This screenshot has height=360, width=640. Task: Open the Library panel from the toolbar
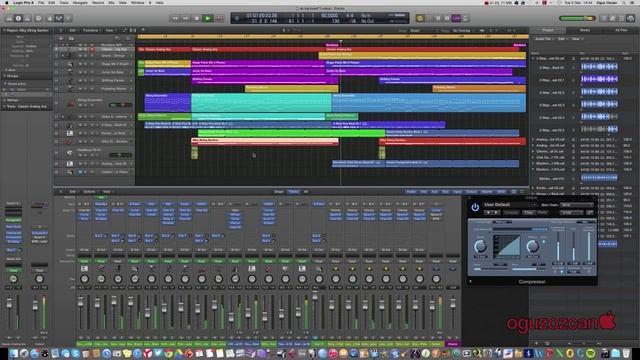(9, 18)
